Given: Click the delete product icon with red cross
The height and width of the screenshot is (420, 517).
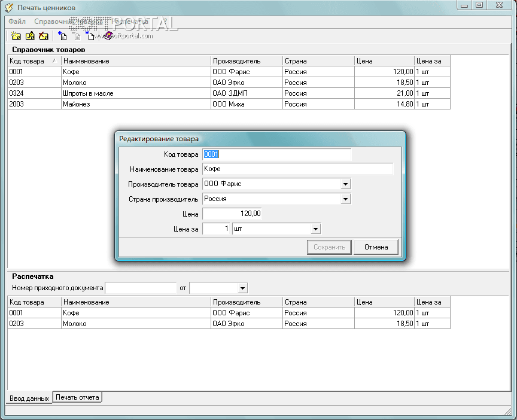Looking at the screenshot, I should coord(44,36).
